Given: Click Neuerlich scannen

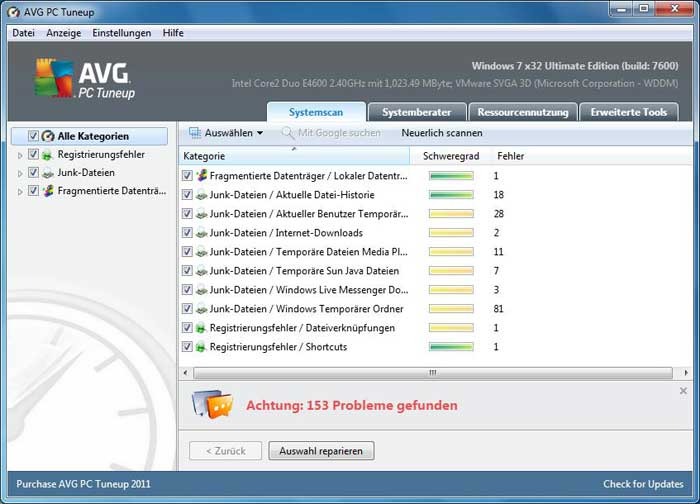Looking at the screenshot, I should 442,133.
